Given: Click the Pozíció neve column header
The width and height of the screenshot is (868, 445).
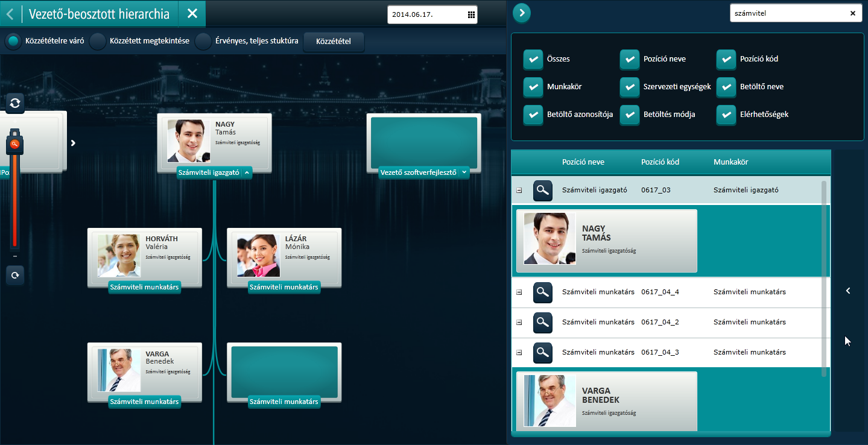Looking at the screenshot, I should click(583, 162).
